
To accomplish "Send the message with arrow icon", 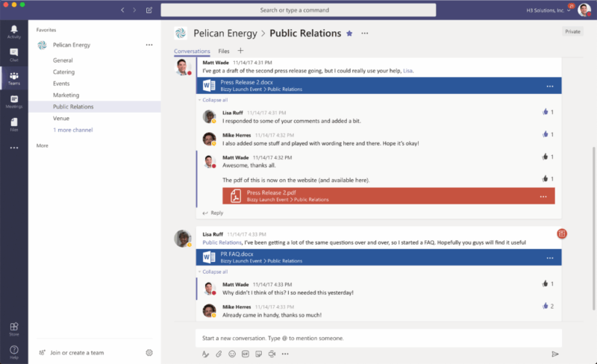I will (554, 354).
